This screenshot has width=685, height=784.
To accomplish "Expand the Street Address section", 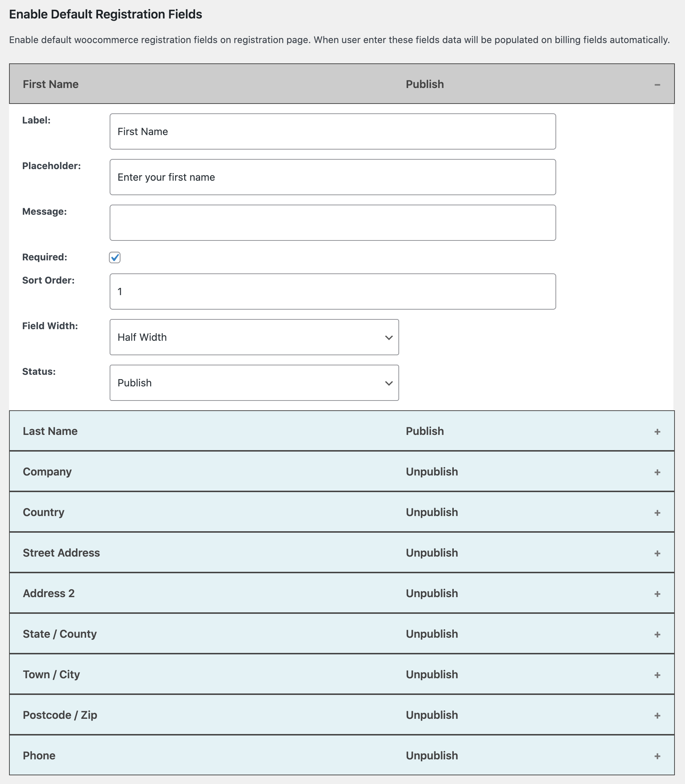I will (x=657, y=553).
